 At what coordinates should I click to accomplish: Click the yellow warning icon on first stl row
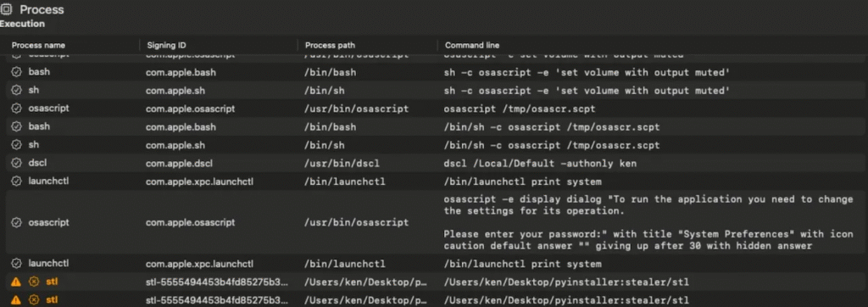16,282
